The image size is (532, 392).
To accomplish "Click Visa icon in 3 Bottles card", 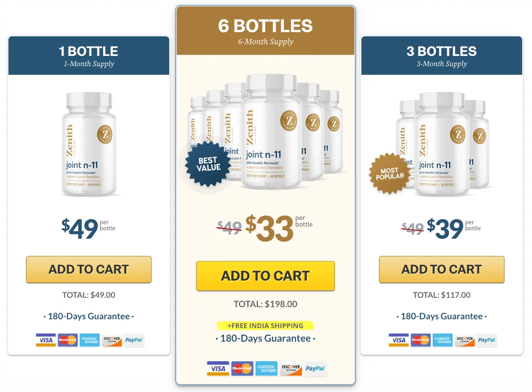I will 399,340.
